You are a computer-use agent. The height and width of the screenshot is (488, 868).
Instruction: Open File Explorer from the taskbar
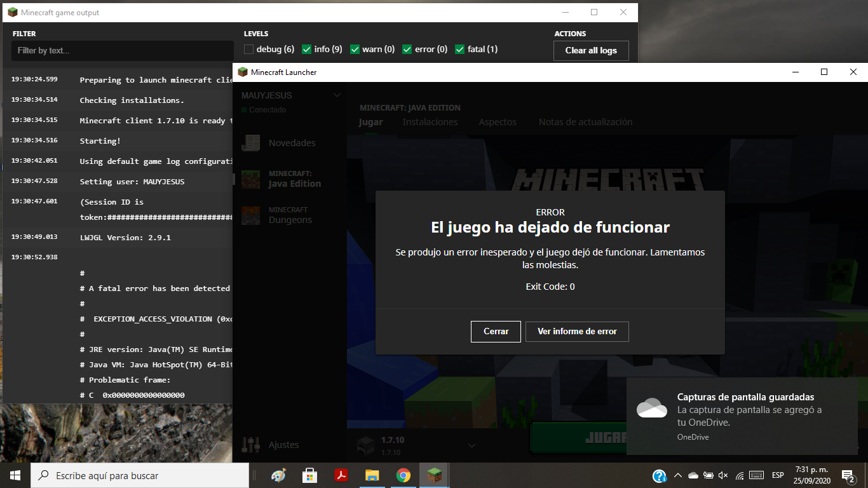click(x=372, y=475)
